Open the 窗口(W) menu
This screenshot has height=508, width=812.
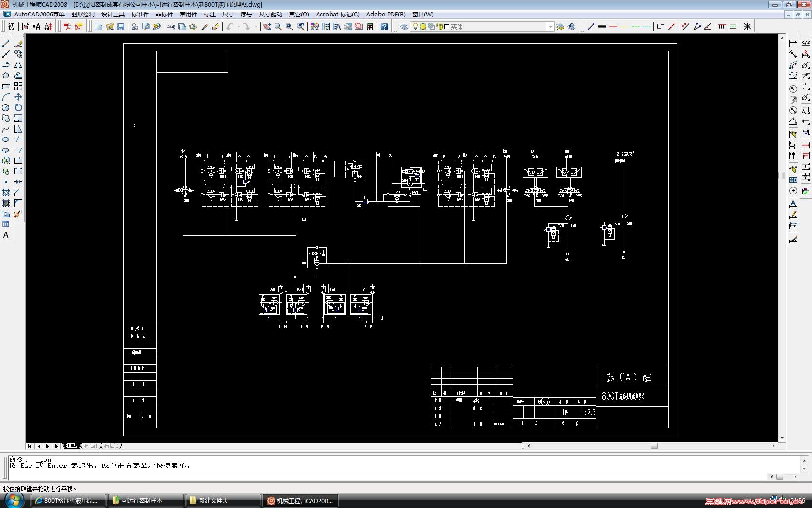point(423,14)
